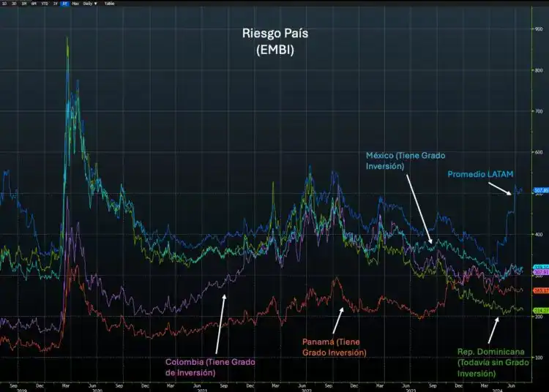
Task: Click the blue Promedio LATAM value tag
Action: click(542, 190)
